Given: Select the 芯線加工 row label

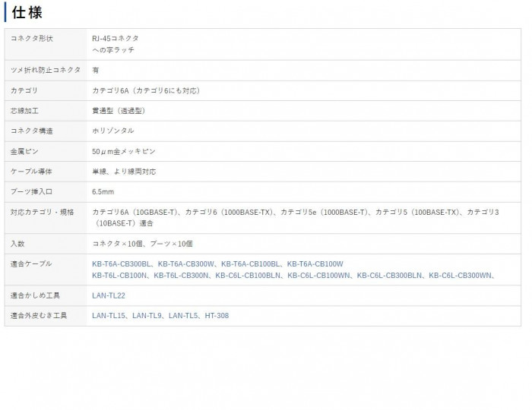Looking at the screenshot, I should click(24, 110).
